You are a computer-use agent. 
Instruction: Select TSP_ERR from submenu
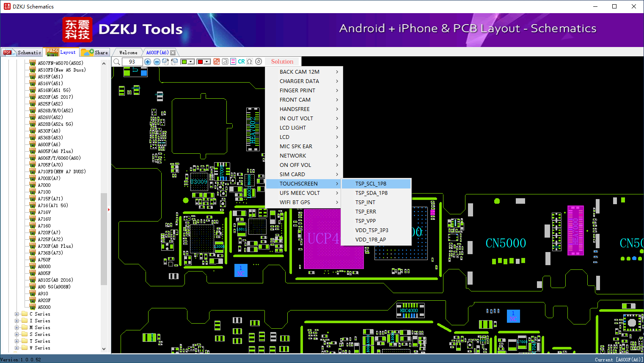376,212
